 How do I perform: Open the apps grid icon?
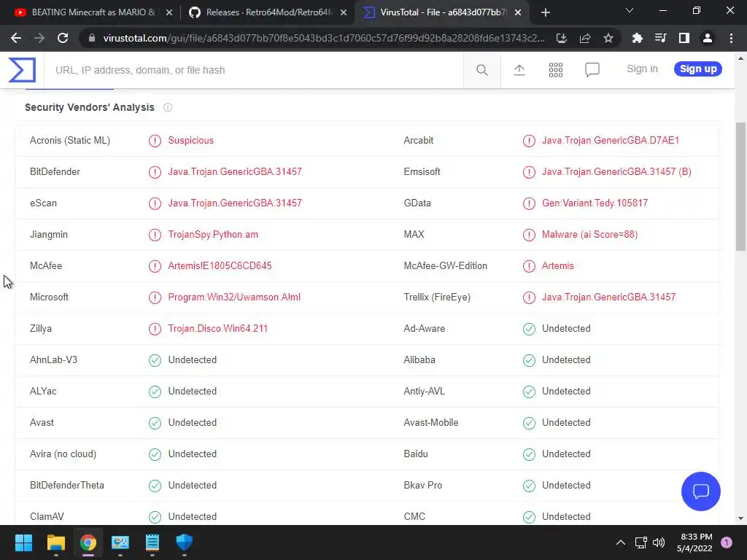pos(555,70)
